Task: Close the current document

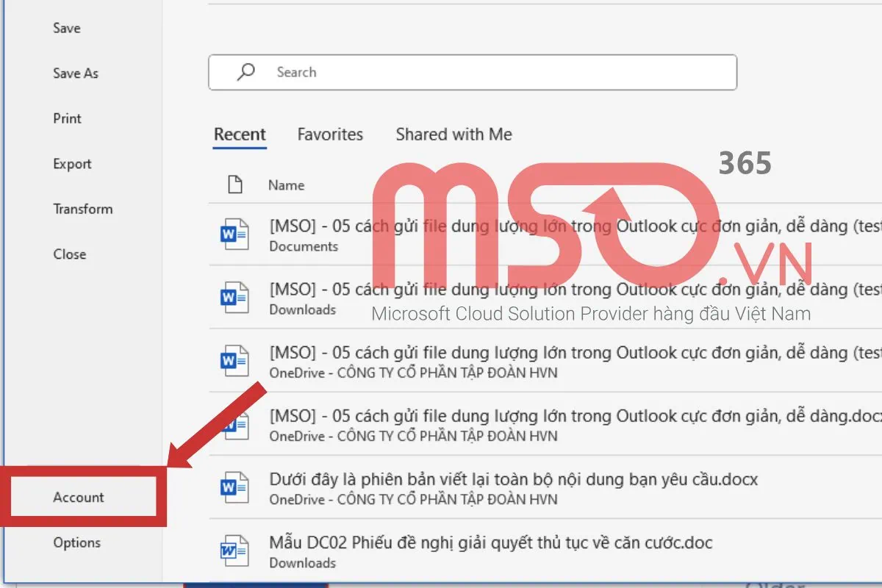Action: tap(70, 254)
